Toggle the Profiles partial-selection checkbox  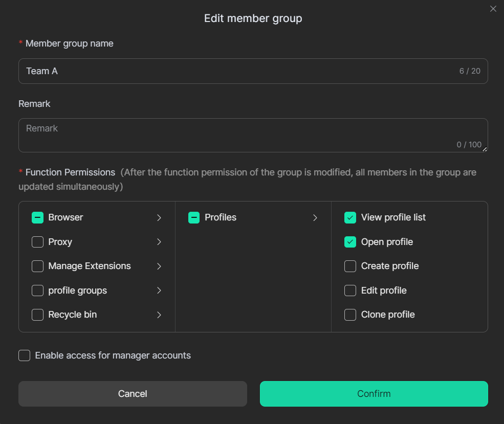point(194,217)
